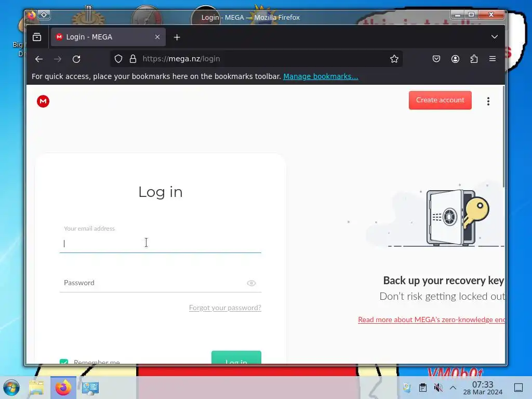Screen dimensions: 532x399
Task: Toggle password visibility eye icon
Action: [x=251, y=283]
